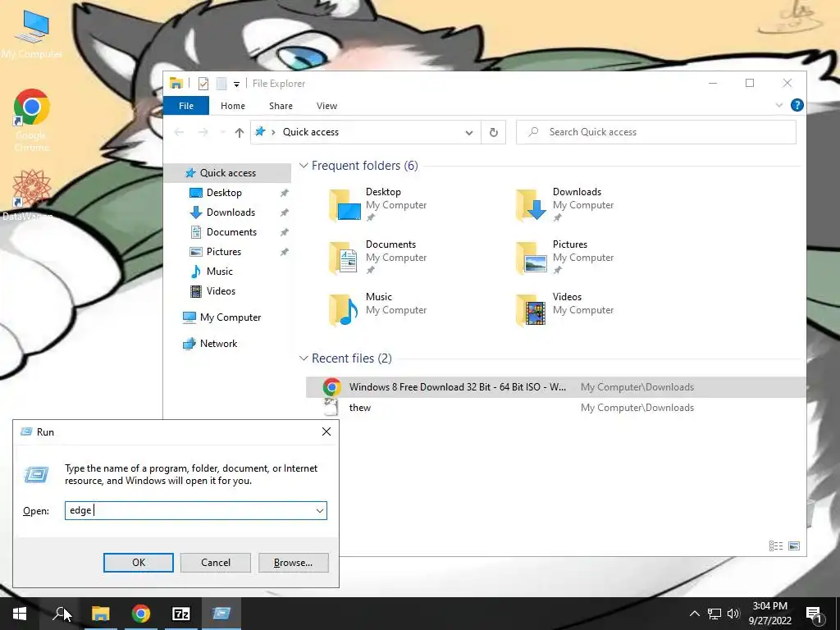
Task: Open volume control tray icon
Action: (x=733, y=614)
